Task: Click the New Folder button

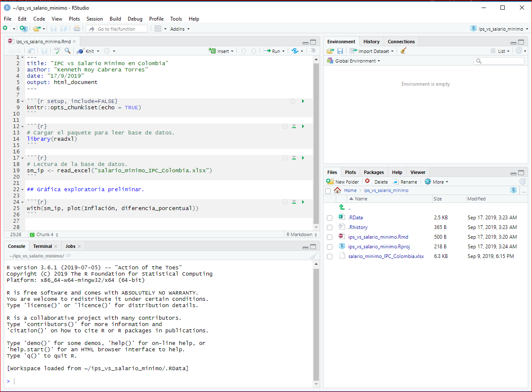Action: click(343, 182)
